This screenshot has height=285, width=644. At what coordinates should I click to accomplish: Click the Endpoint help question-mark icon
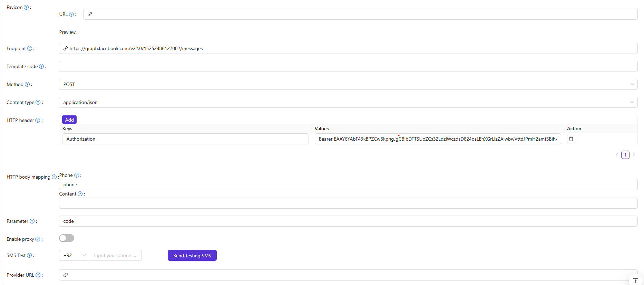[x=30, y=48]
